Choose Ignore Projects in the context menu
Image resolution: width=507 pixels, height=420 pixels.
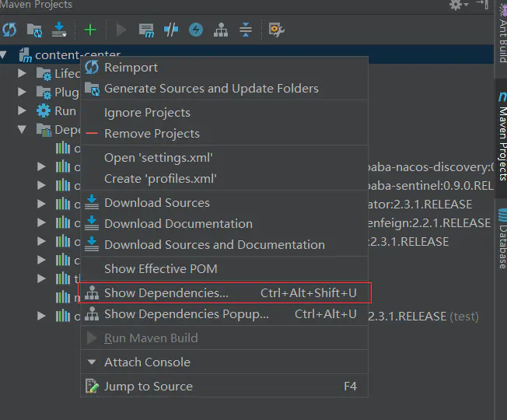[224, 113]
